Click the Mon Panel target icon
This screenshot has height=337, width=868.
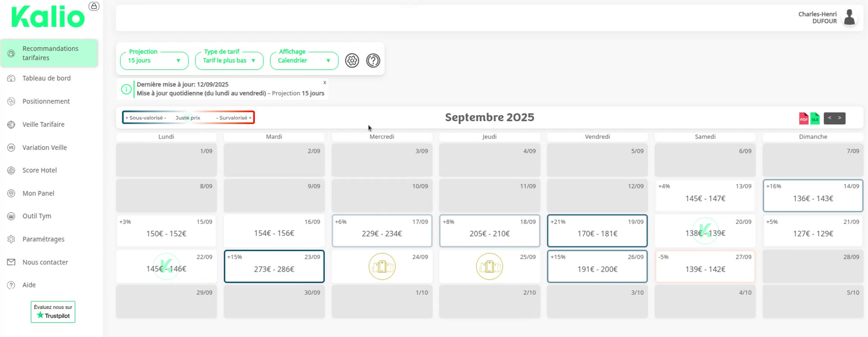click(x=11, y=193)
